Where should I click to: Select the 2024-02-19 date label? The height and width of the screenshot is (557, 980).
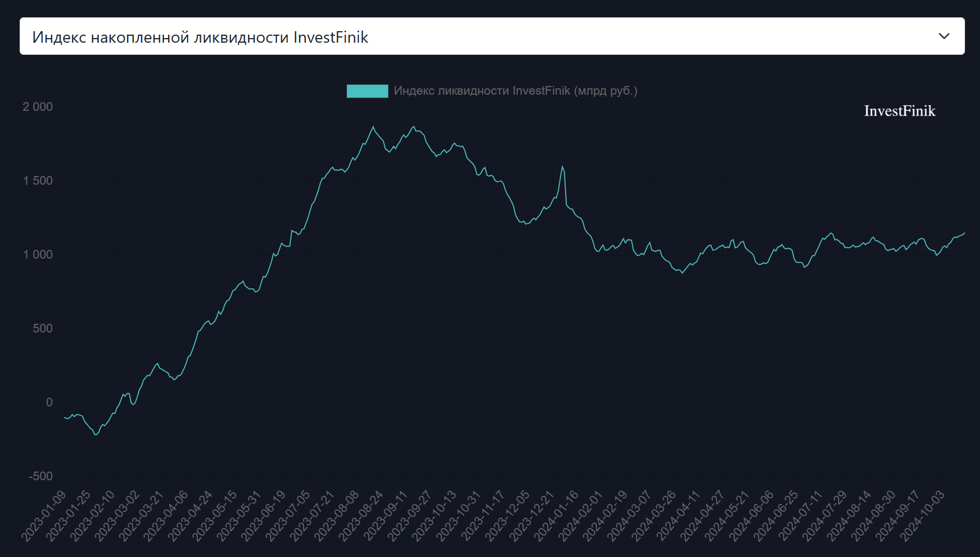point(605,516)
